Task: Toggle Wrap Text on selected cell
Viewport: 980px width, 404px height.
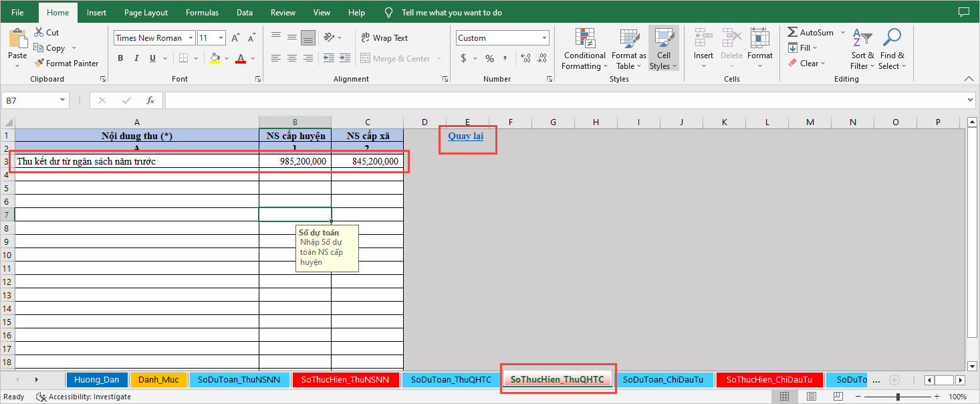Action: (x=384, y=38)
